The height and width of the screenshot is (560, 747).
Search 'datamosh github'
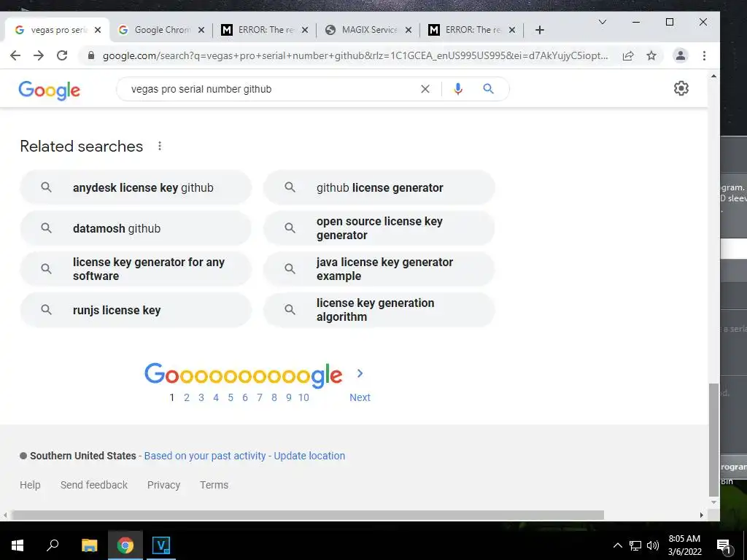tap(136, 228)
